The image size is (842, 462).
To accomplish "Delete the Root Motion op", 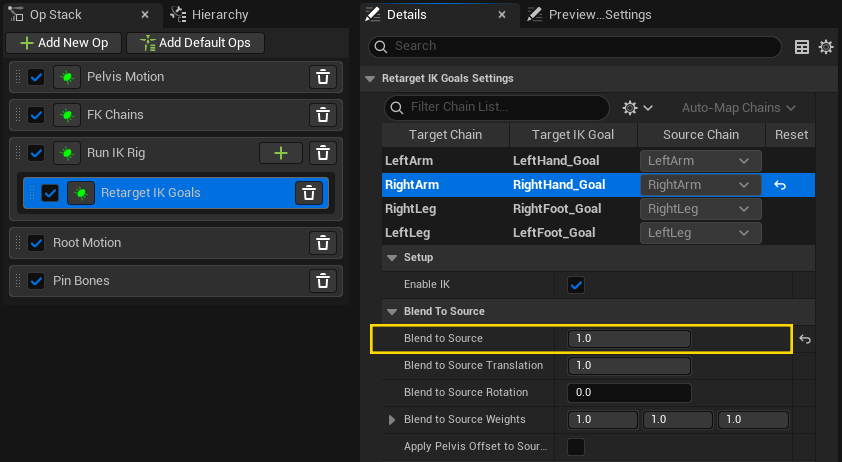I will (323, 243).
